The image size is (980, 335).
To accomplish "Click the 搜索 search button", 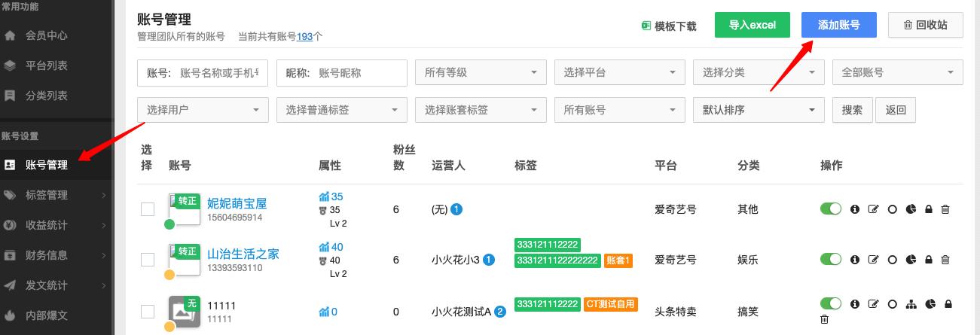I will [852, 109].
